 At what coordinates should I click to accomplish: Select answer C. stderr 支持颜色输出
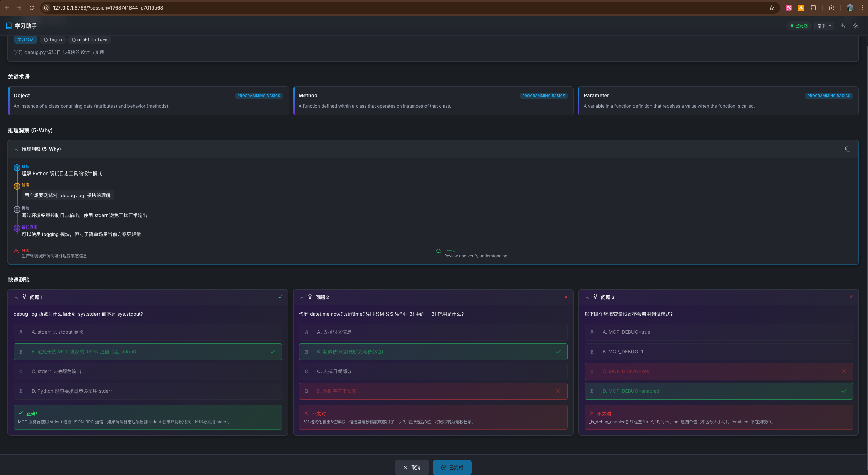tap(148, 371)
